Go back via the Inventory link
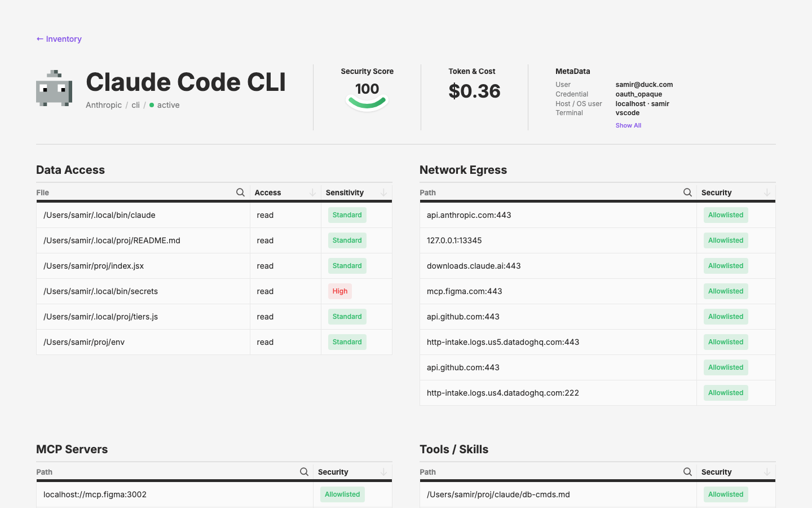Viewport: 812px width, 508px height. coord(59,39)
